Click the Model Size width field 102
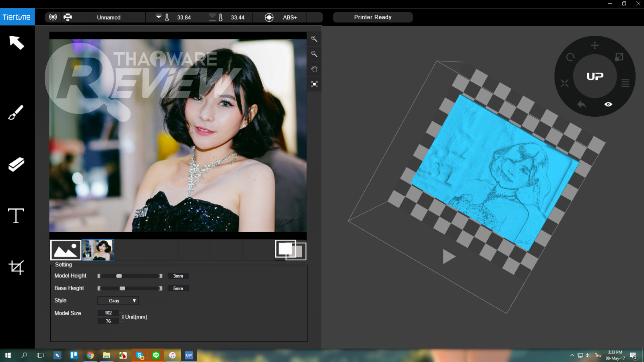 click(108, 313)
